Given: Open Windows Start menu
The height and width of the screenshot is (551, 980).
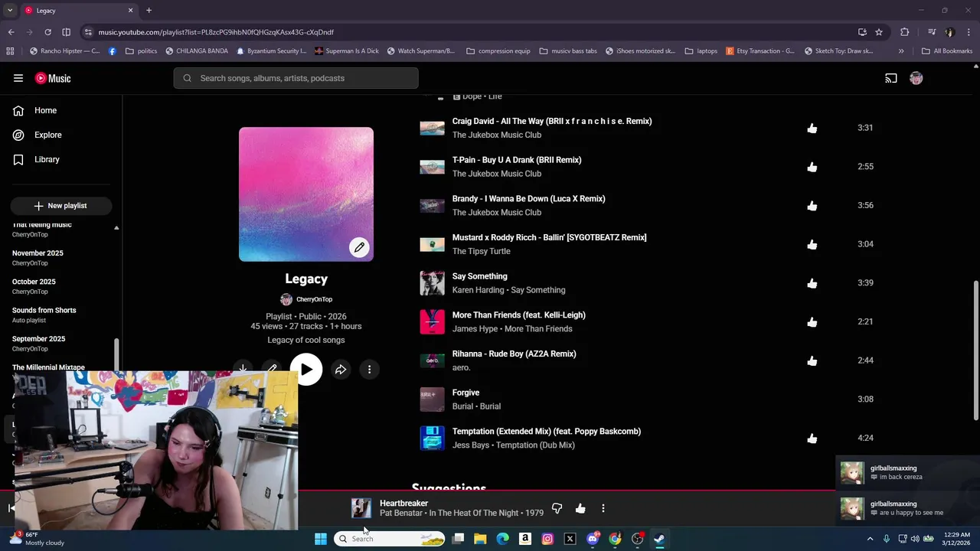Looking at the screenshot, I should (321, 539).
